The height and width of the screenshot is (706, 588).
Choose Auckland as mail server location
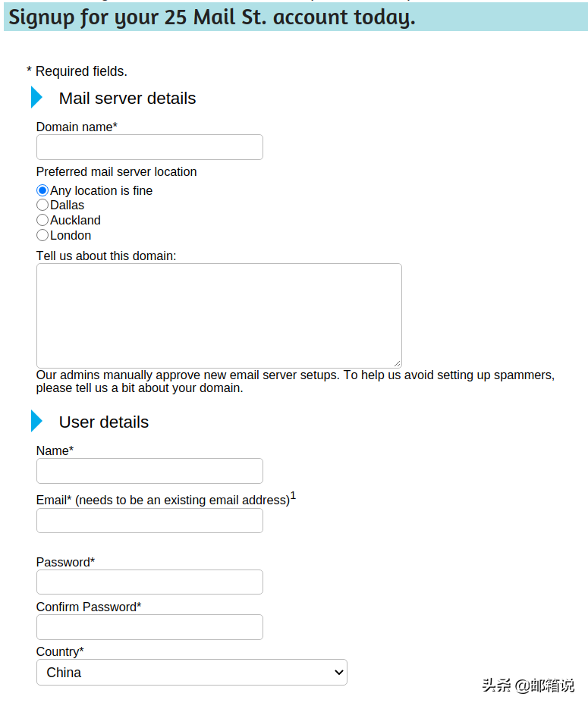[x=42, y=220]
